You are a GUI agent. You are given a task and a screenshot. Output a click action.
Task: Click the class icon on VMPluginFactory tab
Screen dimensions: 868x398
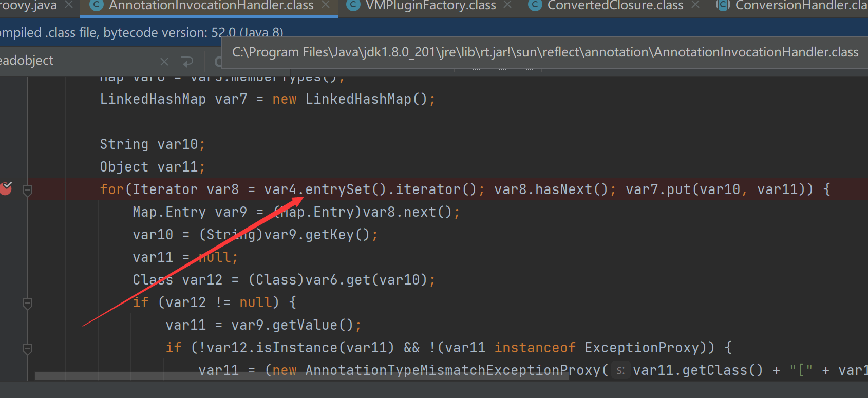353,6
